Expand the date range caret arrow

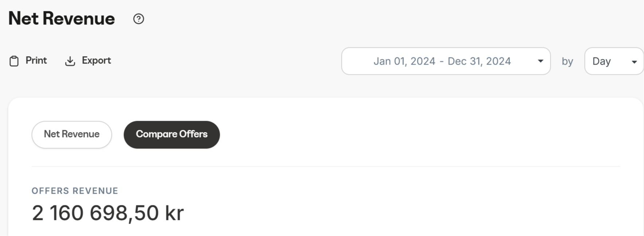tap(540, 61)
